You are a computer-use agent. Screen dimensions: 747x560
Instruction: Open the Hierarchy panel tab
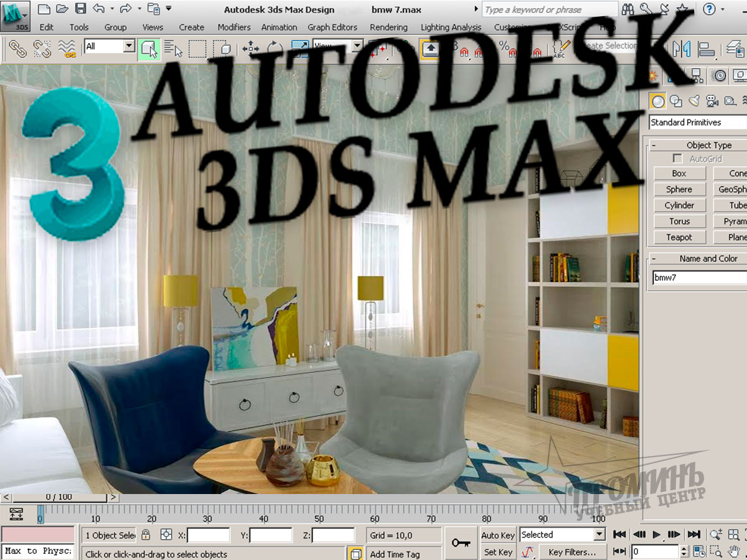coord(697,75)
